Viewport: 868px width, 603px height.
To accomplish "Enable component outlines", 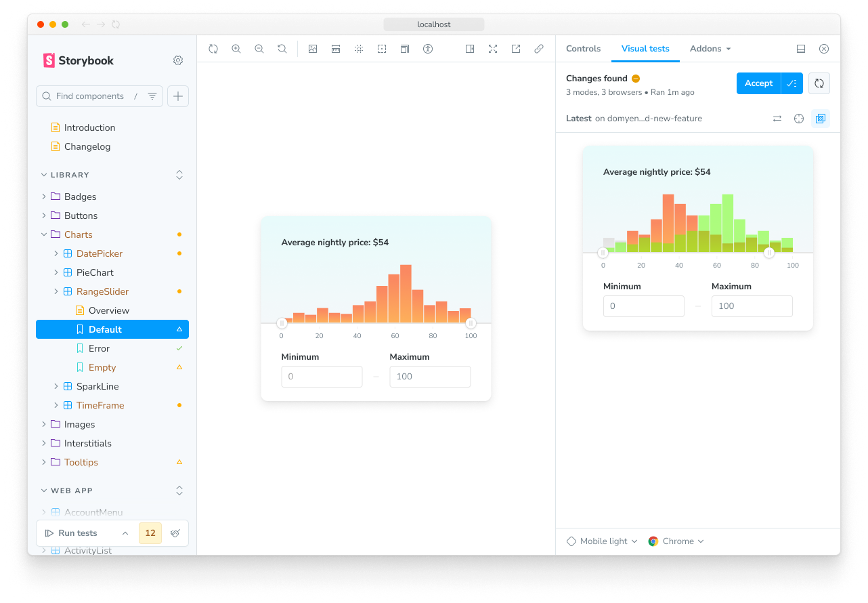I will 381,49.
